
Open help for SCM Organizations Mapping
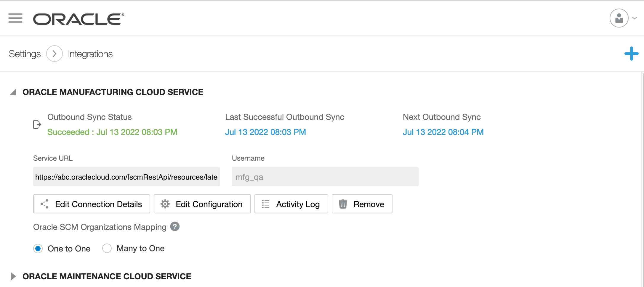point(175,226)
